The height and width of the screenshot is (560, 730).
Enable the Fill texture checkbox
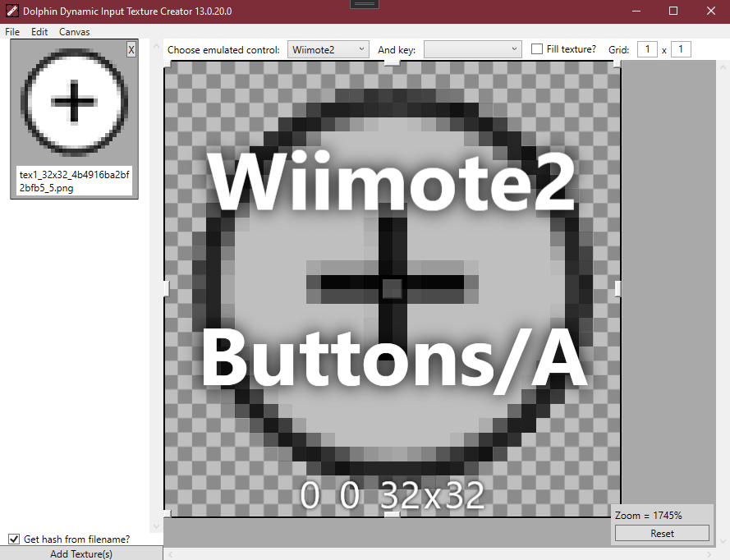[537, 49]
